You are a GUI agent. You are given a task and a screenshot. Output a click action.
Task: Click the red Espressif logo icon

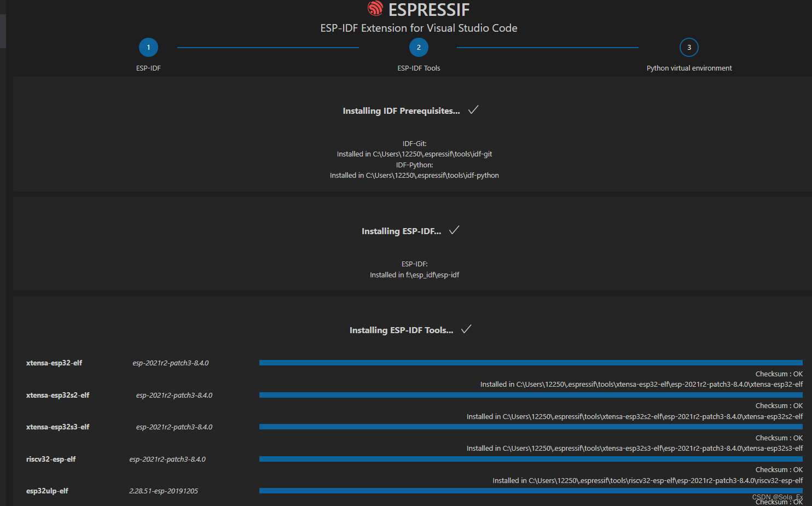375,8
